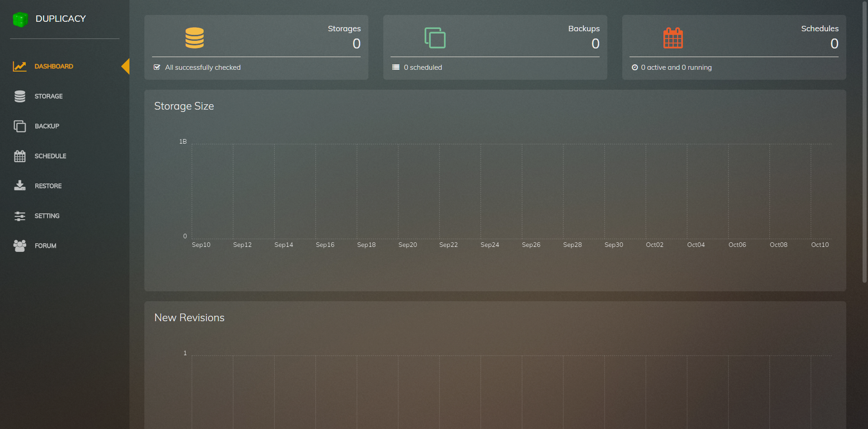Screen dimensions: 868x429
Task: Click the Storage database icon in sidebar
Action: [x=19, y=96]
